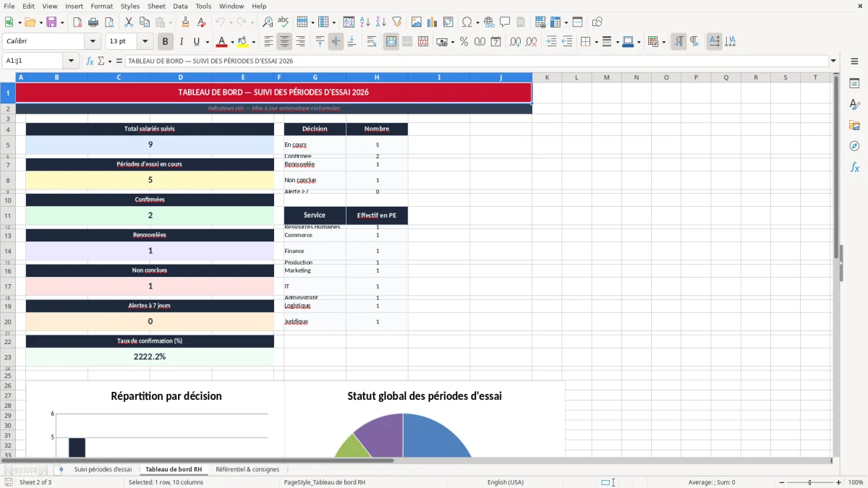This screenshot has width=868, height=488.
Task: Open the Font Size dropdown list
Action: [x=145, y=42]
